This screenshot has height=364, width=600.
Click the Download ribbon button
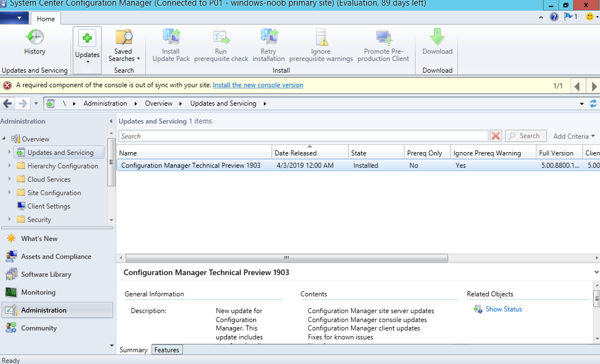437,42
